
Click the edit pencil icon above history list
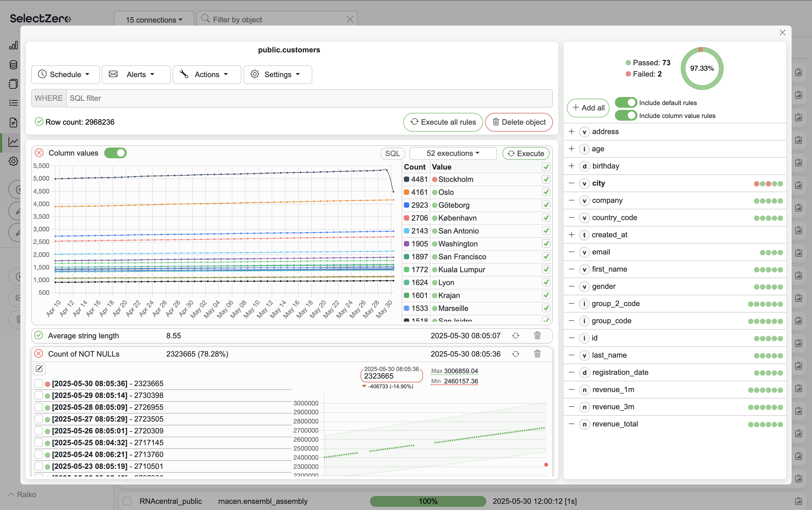coord(39,369)
